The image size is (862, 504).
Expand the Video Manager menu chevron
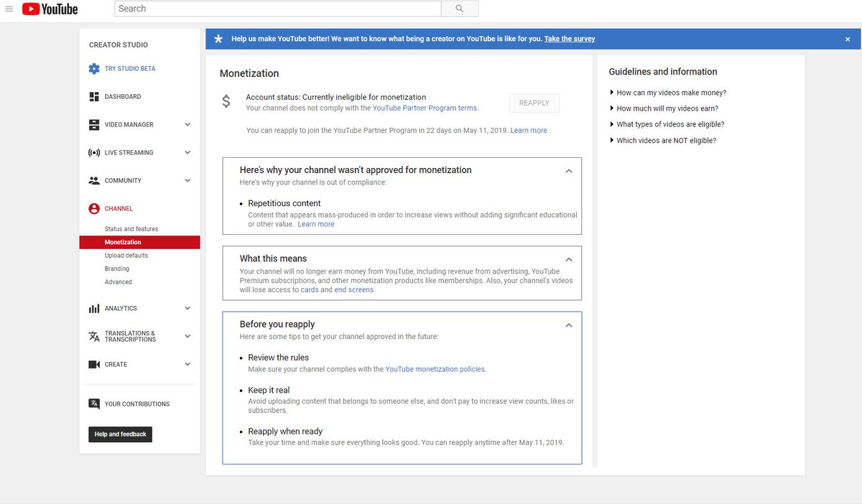187,125
